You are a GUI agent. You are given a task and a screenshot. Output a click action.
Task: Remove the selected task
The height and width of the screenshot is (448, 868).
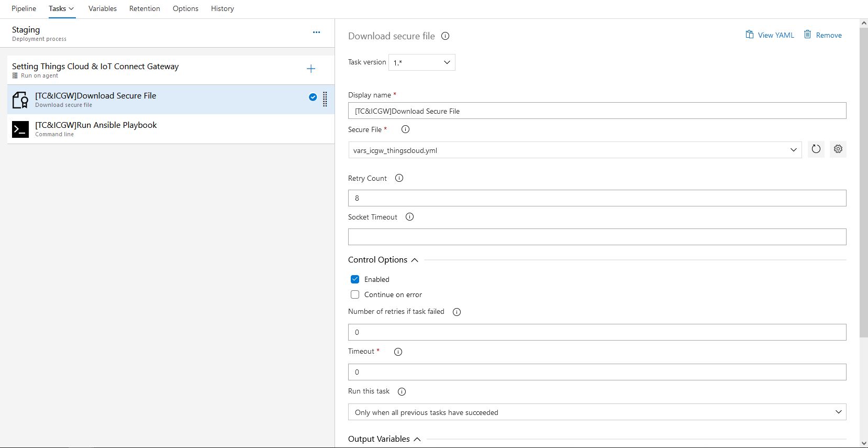823,35
